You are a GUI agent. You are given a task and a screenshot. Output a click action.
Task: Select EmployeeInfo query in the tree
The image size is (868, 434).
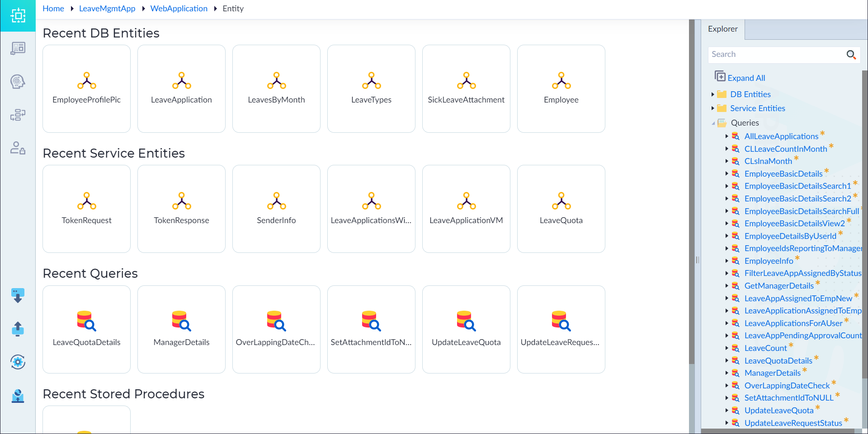(x=769, y=261)
